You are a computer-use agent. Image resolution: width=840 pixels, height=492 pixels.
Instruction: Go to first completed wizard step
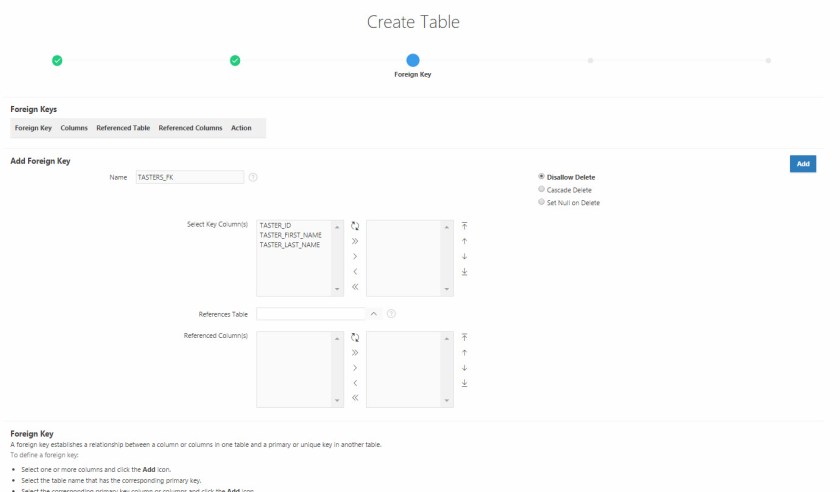[57, 61]
